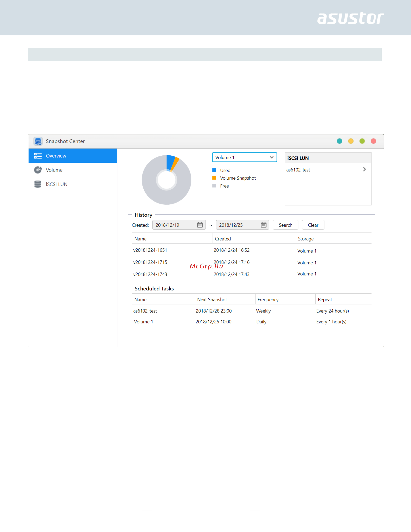Click the Snapshot Center app icon
Screen dimensions: 411x532
pos(38,141)
